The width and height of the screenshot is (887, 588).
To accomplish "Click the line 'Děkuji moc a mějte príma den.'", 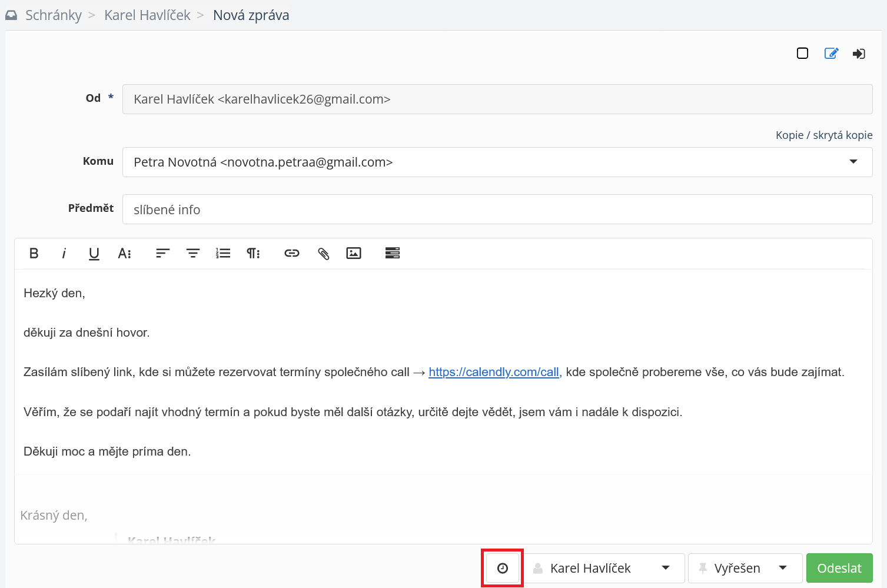I will [107, 451].
